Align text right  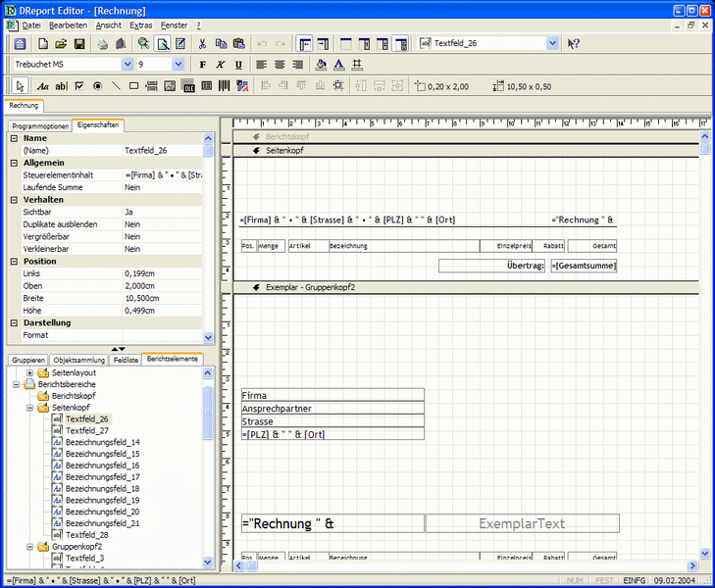pyautogui.click(x=298, y=65)
